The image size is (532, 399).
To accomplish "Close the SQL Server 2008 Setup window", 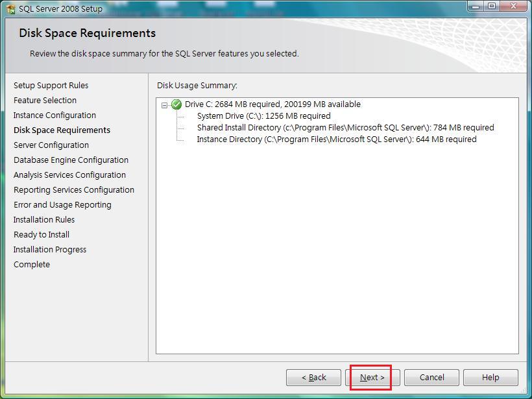I will 513,6.
